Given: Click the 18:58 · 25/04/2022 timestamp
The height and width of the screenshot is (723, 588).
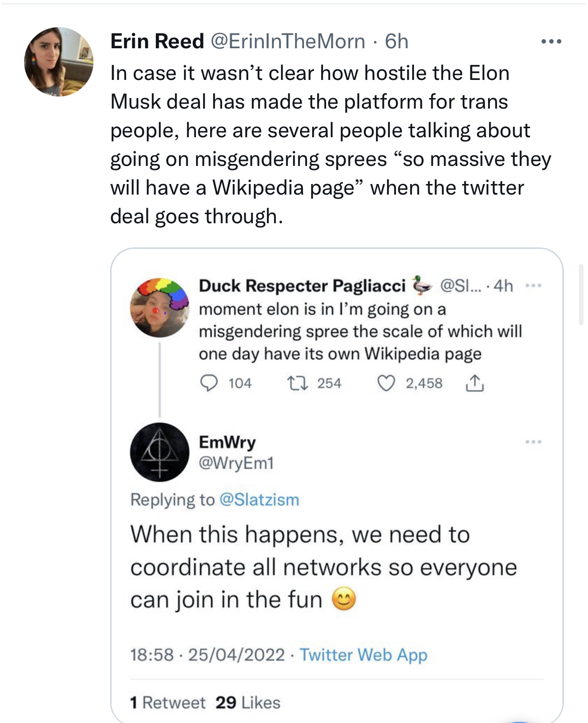Looking at the screenshot, I should [x=208, y=655].
